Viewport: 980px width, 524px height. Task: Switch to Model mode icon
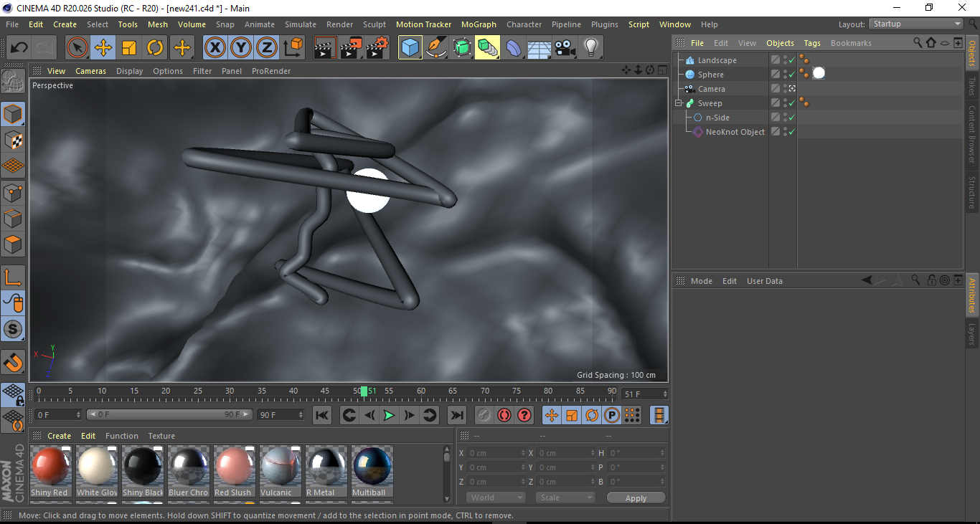click(13, 114)
